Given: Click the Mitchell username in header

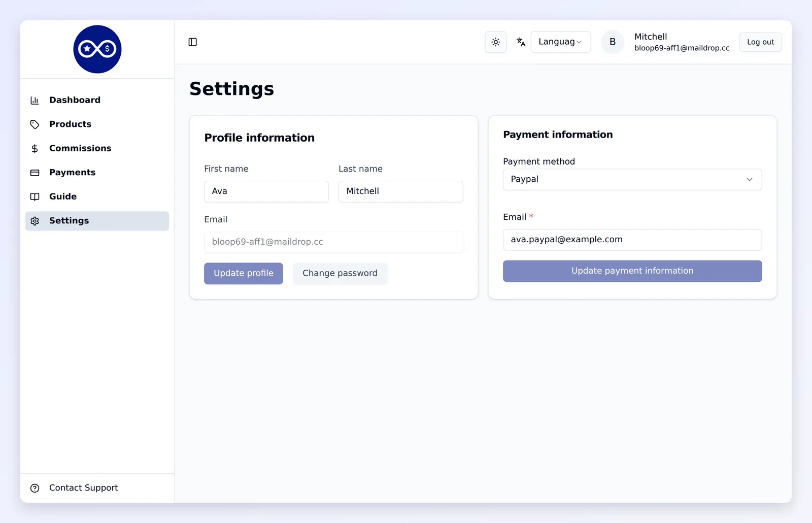Looking at the screenshot, I should pyautogui.click(x=651, y=37).
